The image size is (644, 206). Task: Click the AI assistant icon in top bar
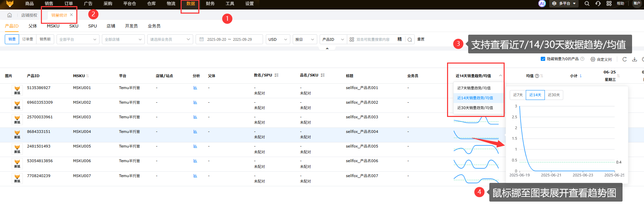(542, 4)
